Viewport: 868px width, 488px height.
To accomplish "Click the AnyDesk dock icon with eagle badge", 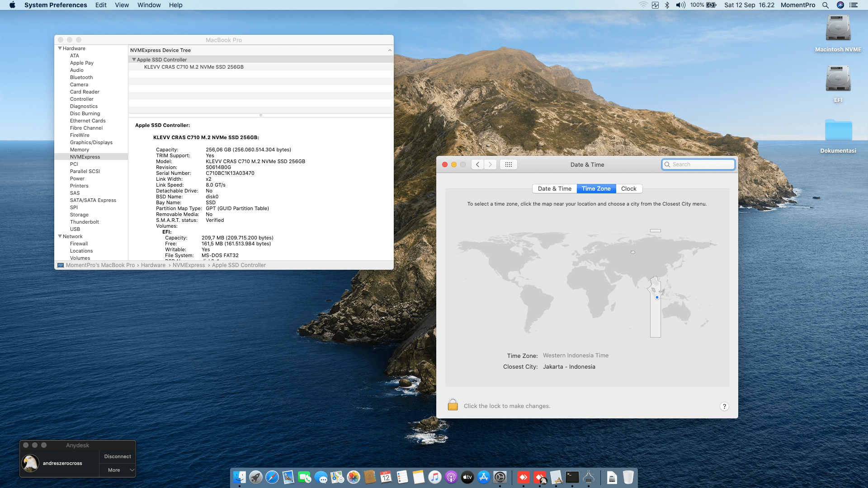I will coord(540,477).
